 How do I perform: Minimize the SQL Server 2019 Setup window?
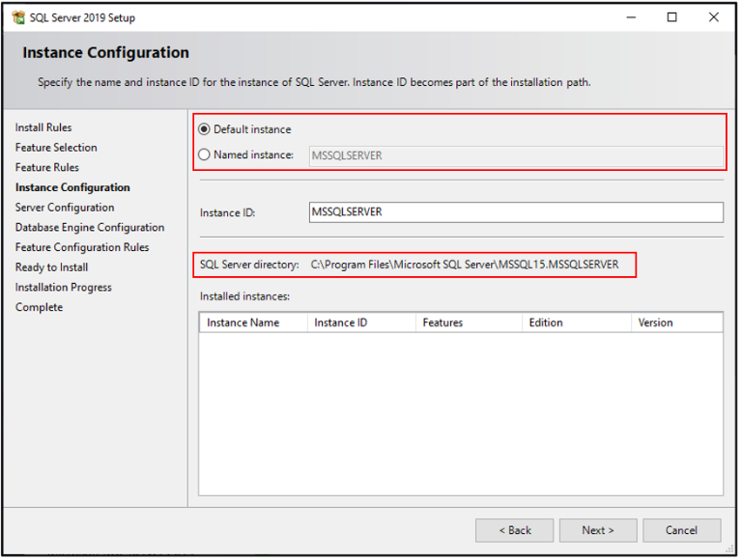point(631,17)
